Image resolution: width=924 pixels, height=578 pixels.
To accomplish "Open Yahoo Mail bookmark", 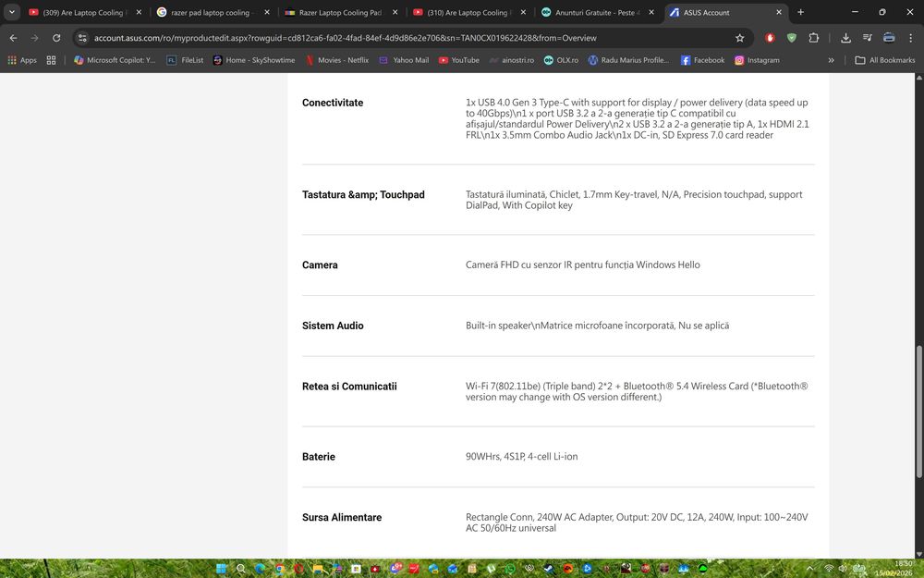I will click(404, 60).
